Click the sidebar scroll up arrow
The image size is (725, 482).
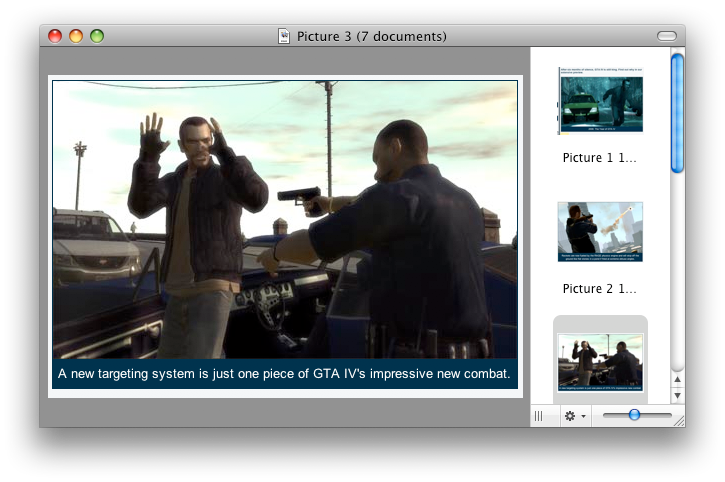coord(677,379)
